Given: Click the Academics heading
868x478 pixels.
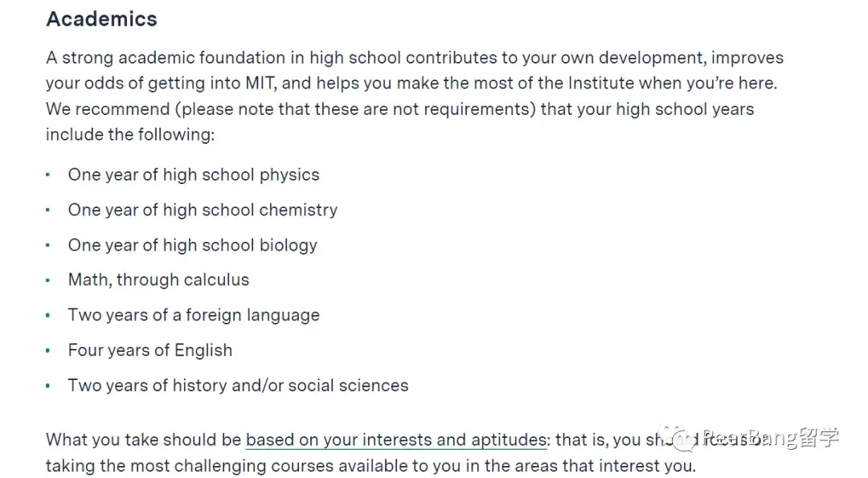Looking at the screenshot, I should pyautogui.click(x=101, y=19).
